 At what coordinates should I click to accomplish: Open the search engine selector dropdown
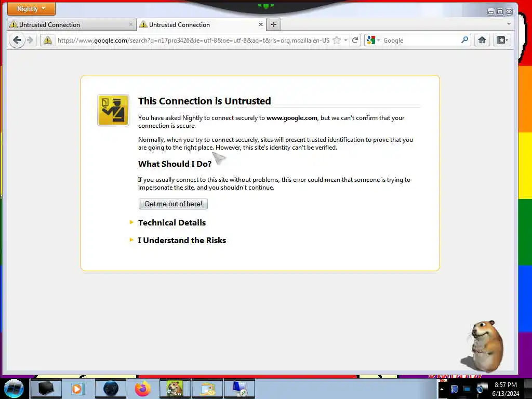point(373,41)
